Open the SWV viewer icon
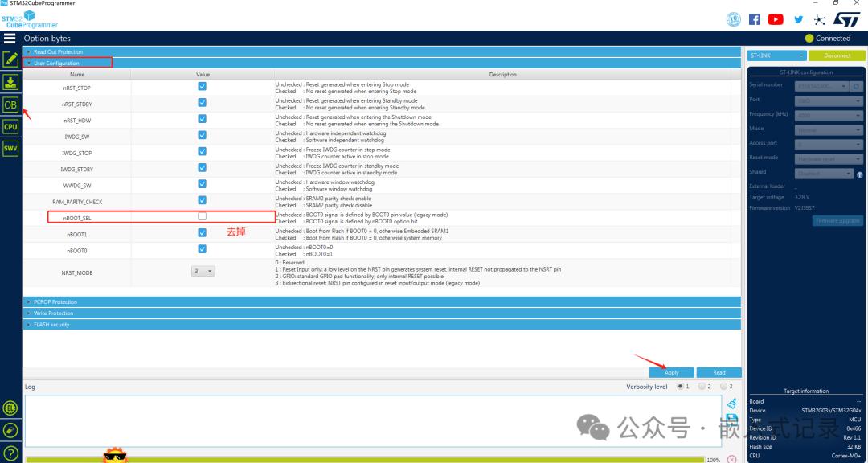The height and width of the screenshot is (463, 868). [10, 149]
